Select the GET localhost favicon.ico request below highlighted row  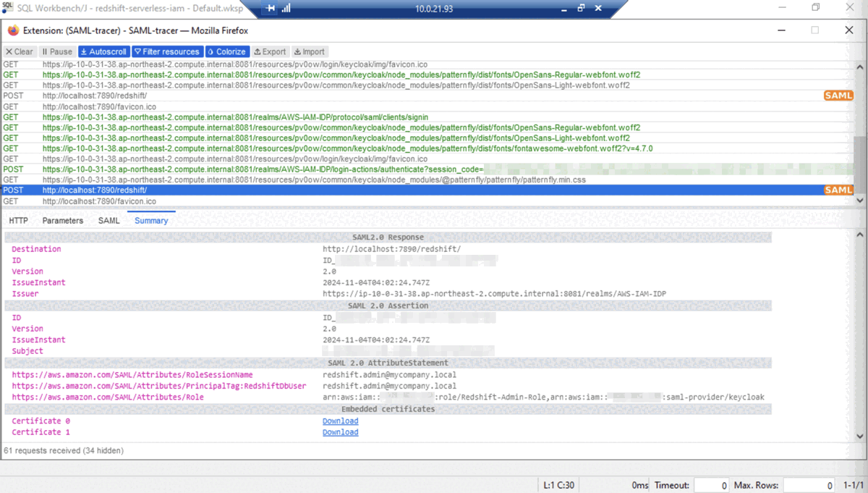point(99,201)
